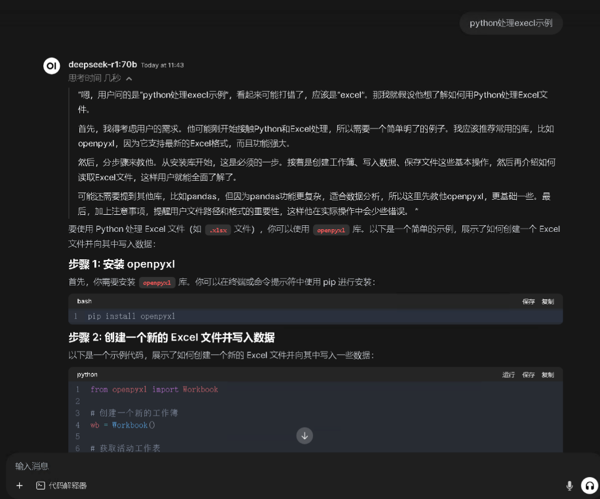
Task: Save the python code block
Action: 528,374
